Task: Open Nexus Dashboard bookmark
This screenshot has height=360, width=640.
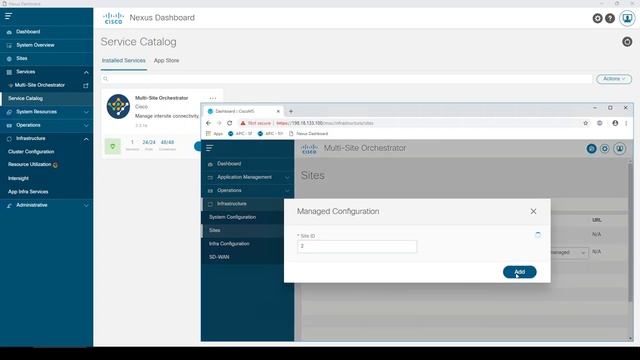Action: pyautogui.click(x=308, y=134)
